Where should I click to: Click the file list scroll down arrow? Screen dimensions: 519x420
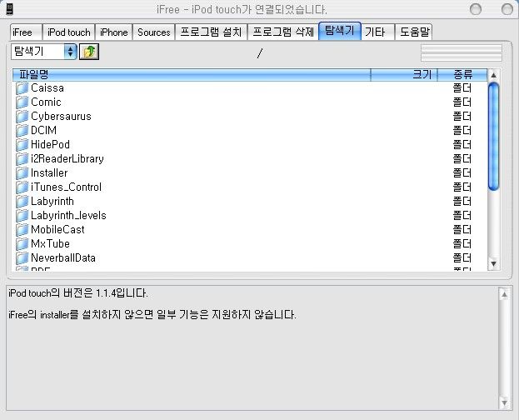493,263
